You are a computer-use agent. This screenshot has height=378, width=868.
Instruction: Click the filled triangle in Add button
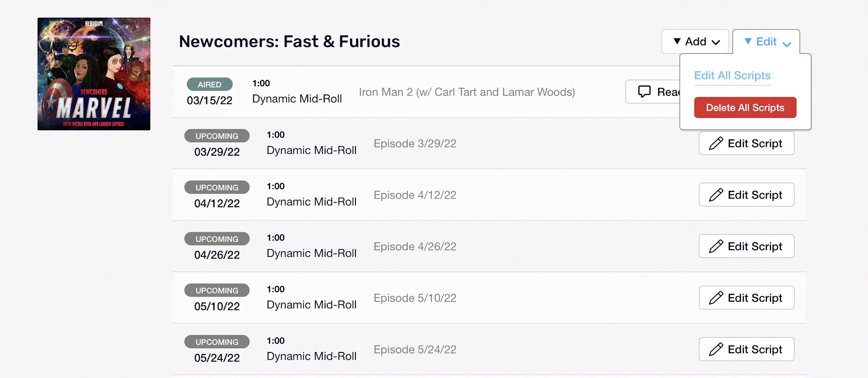(677, 41)
